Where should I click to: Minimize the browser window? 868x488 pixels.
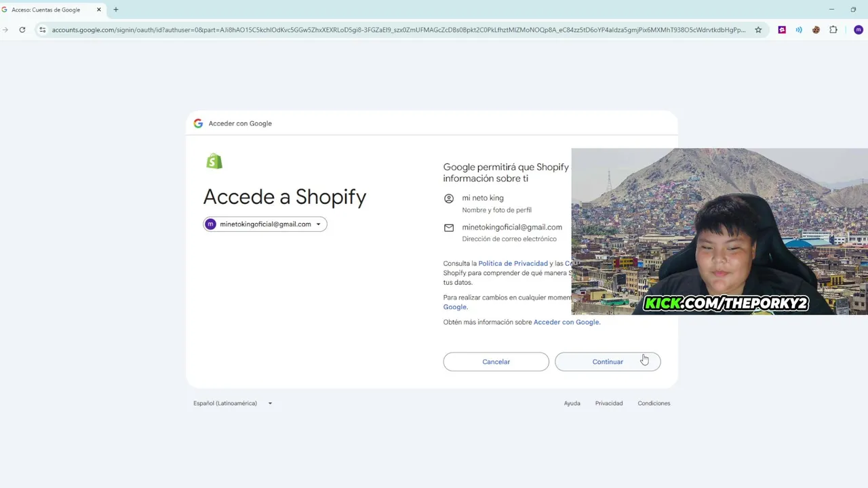point(831,9)
